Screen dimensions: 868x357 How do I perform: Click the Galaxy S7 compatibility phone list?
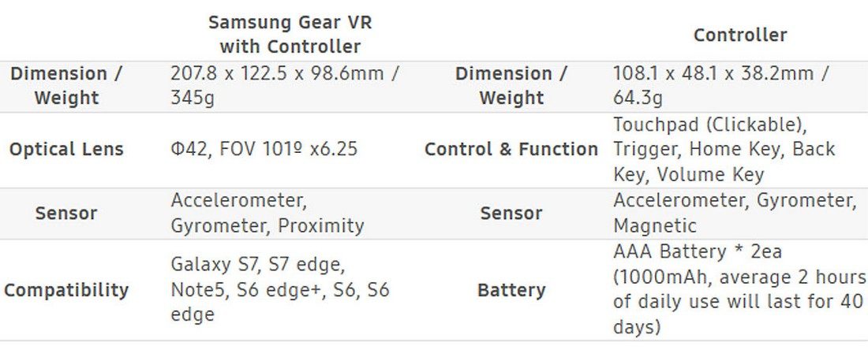[279, 289]
